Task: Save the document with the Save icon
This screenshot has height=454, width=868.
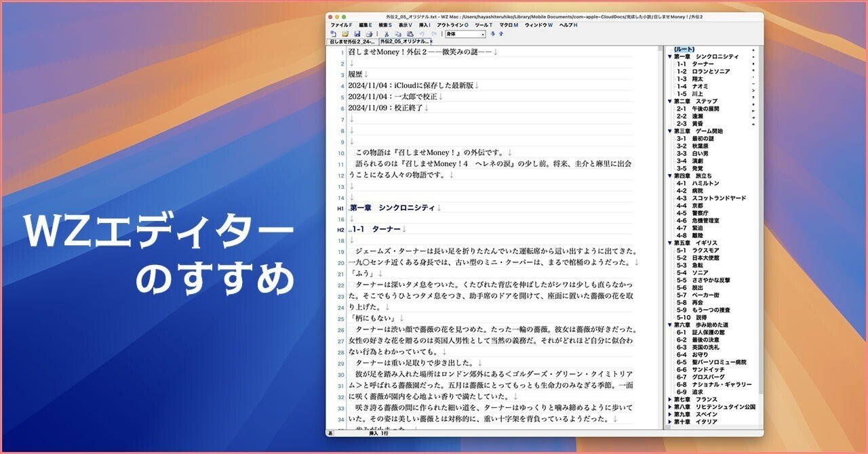Action: click(358, 34)
